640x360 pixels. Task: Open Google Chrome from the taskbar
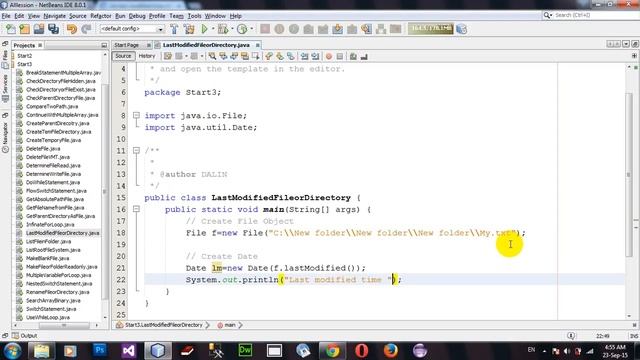333,351
